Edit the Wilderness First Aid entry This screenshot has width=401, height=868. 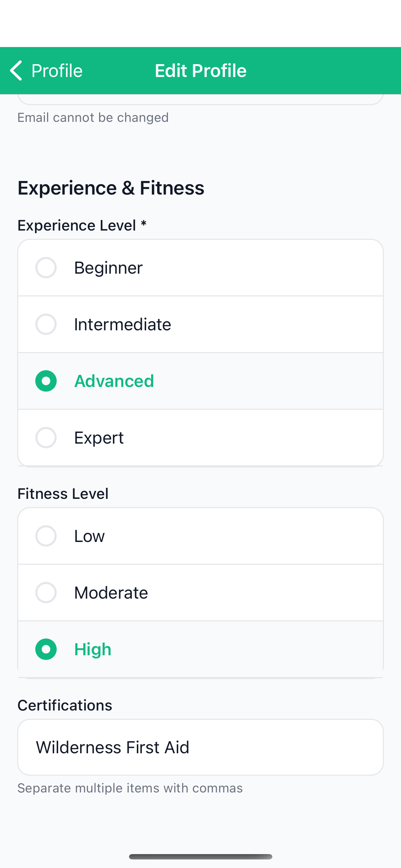[113, 747]
